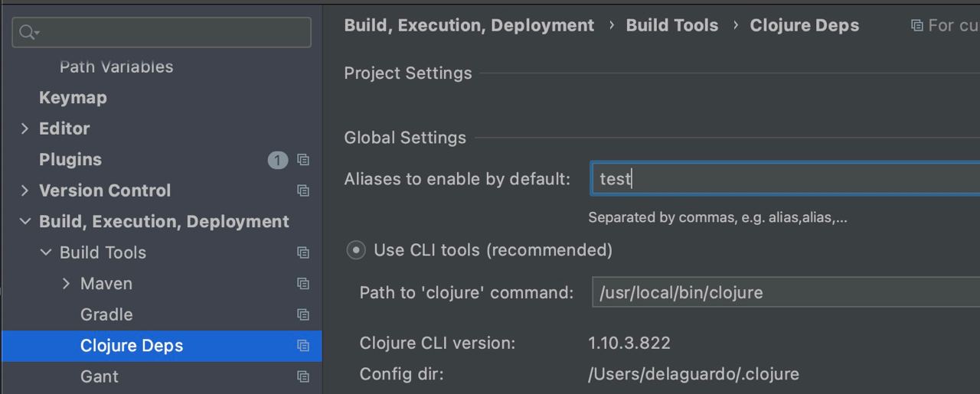Image resolution: width=980 pixels, height=394 pixels.
Task: Click the Plugins update count badge
Action: [x=277, y=160]
